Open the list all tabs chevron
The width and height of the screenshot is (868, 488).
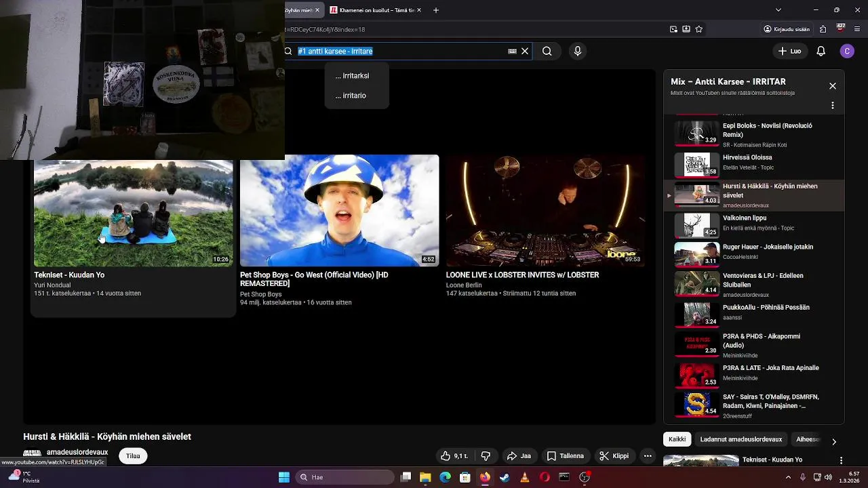click(778, 10)
